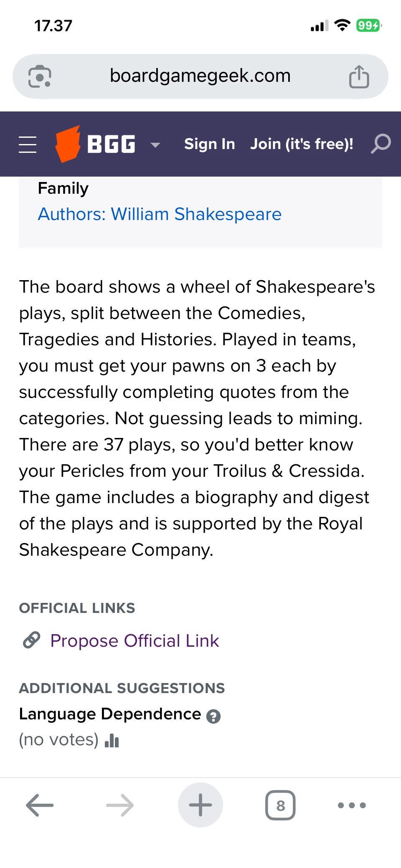Tap the camera lens search icon

coord(39,76)
